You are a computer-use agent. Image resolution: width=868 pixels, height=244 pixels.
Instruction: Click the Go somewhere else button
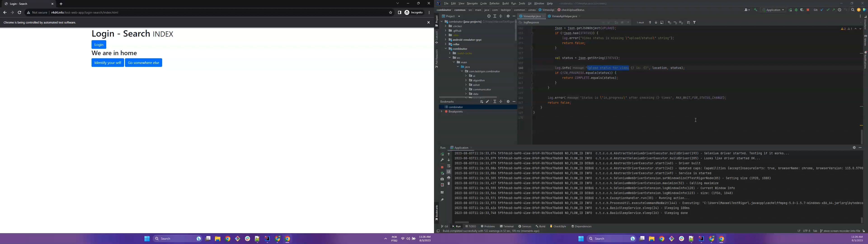(x=144, y=63)
